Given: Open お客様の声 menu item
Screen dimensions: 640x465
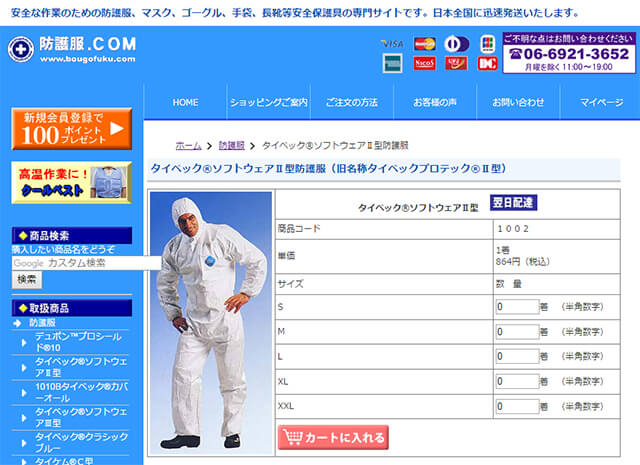Looking at the screenshot, I should [x=435, y=102].
